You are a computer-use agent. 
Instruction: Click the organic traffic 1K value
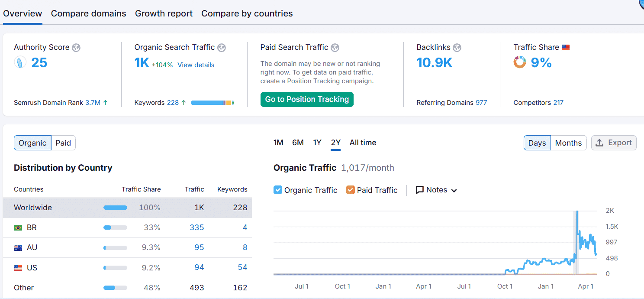[142, 63]
